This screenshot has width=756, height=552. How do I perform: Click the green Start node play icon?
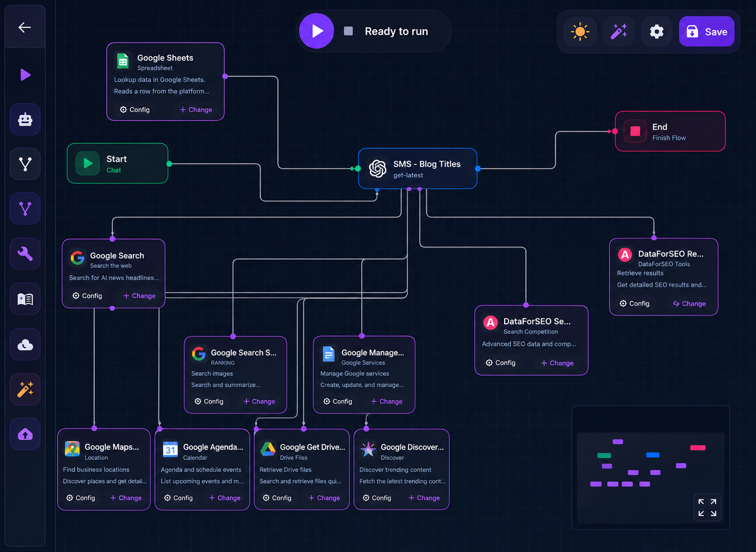pos(88,163)
